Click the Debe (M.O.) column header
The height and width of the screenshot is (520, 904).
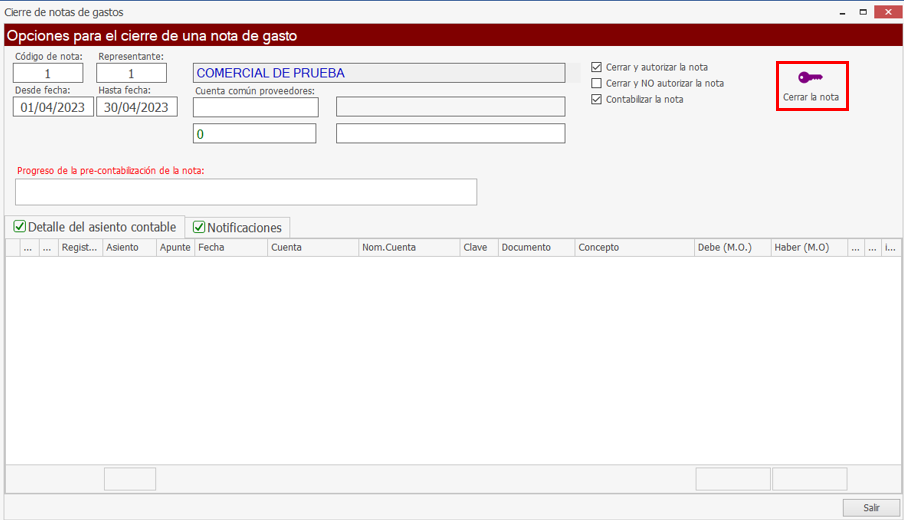click(x=731, y=248)
